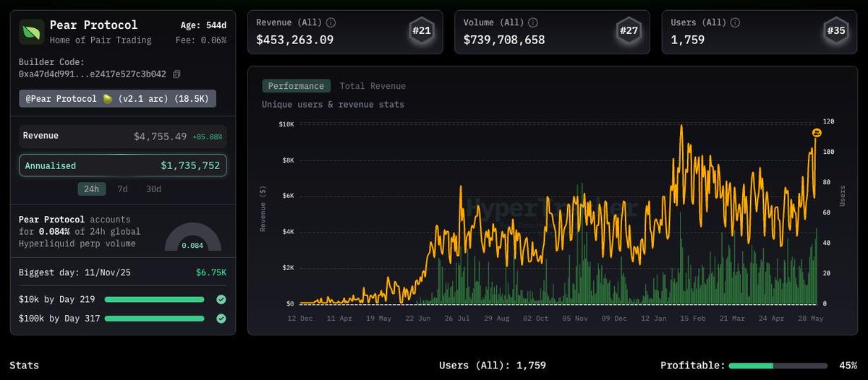Switch to the Total Revenue chart tab
The image size is (868, 380).
(373, 86)
